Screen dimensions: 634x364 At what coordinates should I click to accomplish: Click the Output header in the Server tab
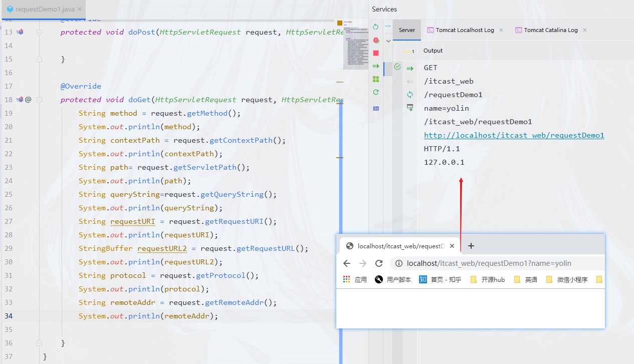(x=433, y=51)
